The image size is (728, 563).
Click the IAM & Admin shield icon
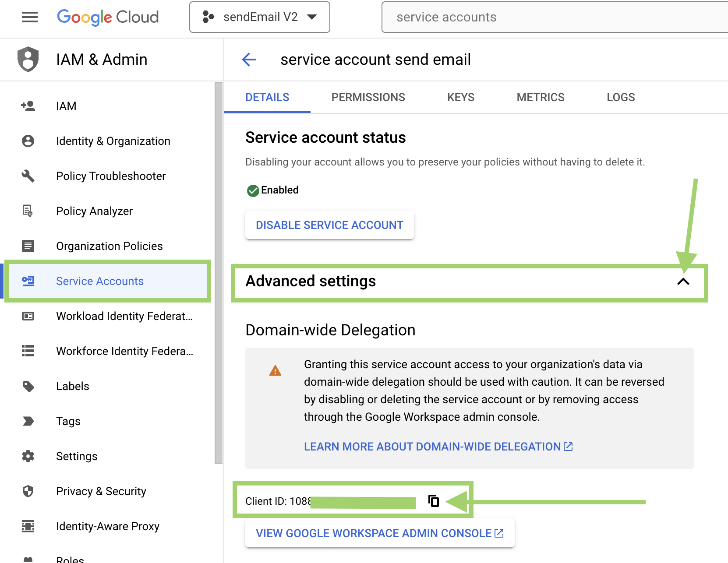[x=28, y=59]
